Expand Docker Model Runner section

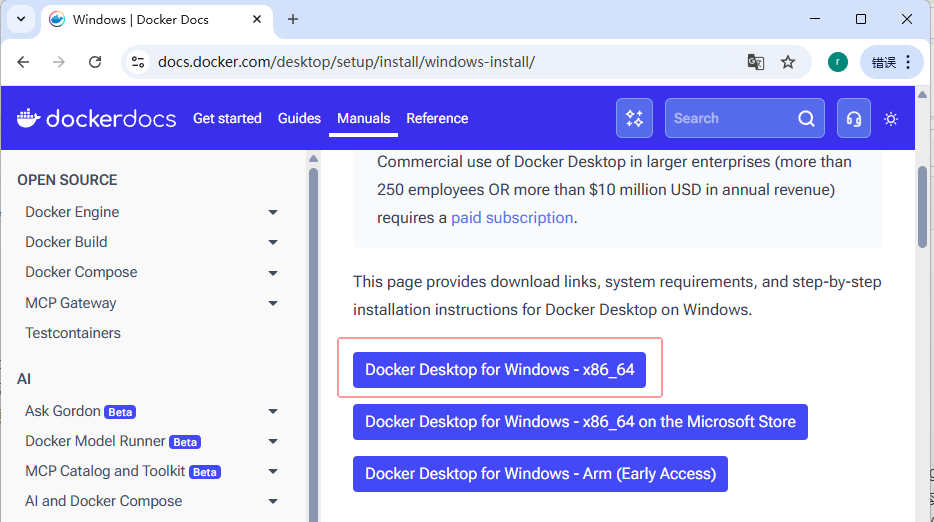click(x=273, y=442)
